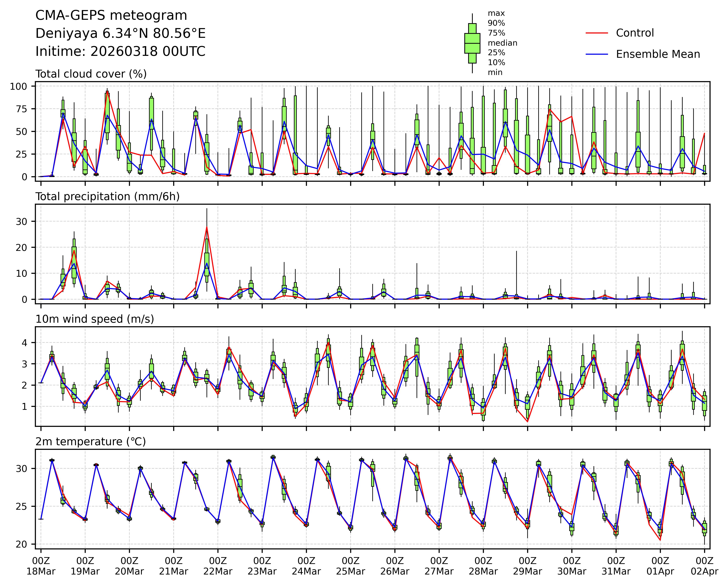The width and height of the screenshot is (728, 586).
Task: Click the 100 tick label on cloud cover axis
Action: tap(18, 86)
